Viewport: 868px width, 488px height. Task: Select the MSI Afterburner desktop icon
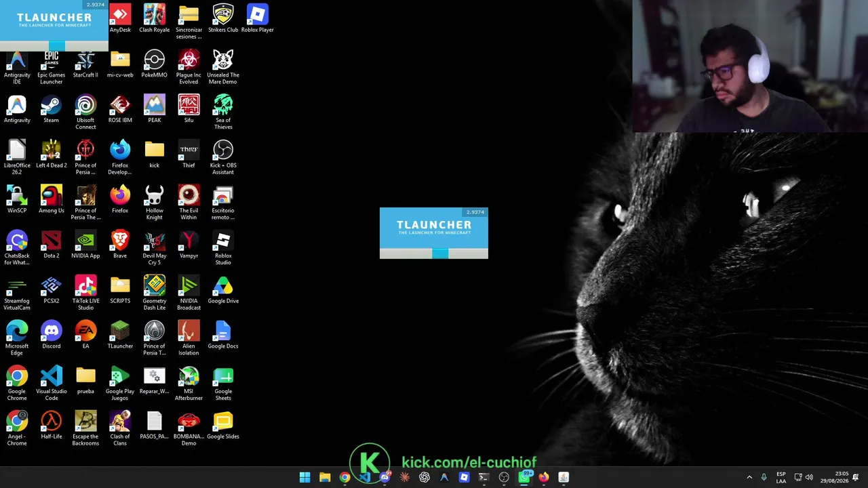(189, 384)
